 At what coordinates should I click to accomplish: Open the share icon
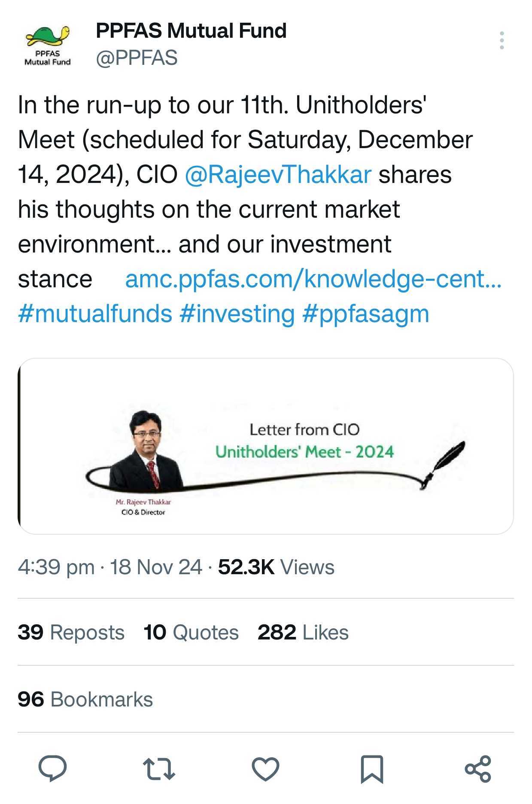tap(478, 769)
